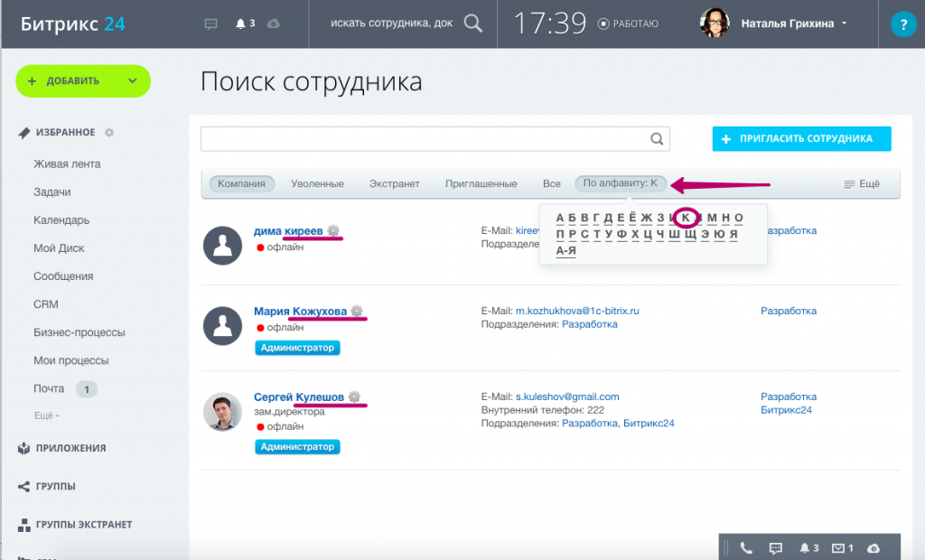
Task: Click Битрикс24 link in right column
Action: point(786,410)
